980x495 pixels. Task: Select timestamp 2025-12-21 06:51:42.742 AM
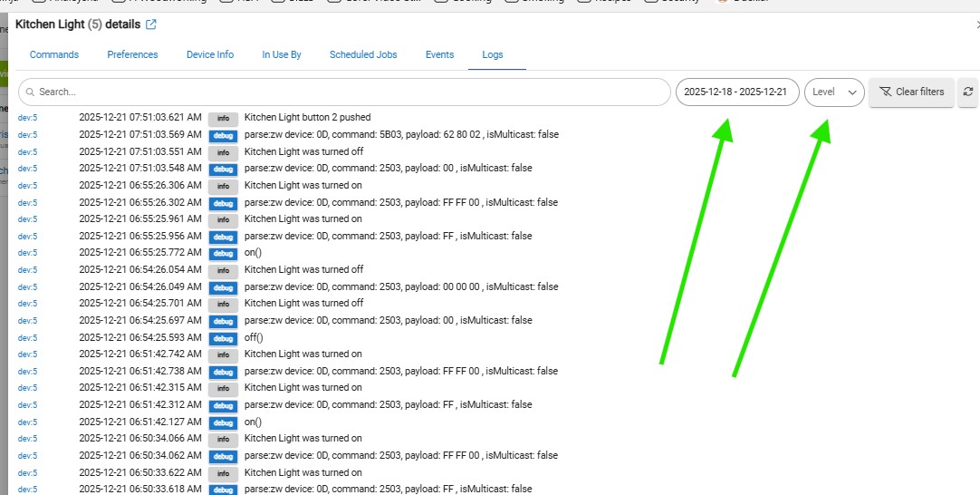pyautogui.click(x=140, y=354)
